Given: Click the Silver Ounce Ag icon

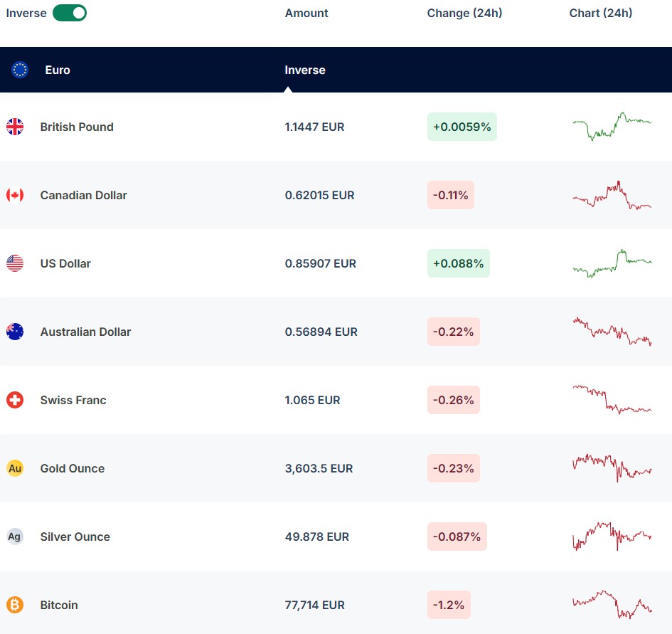Looking at the screenshot, I should (x=15, y=537).
